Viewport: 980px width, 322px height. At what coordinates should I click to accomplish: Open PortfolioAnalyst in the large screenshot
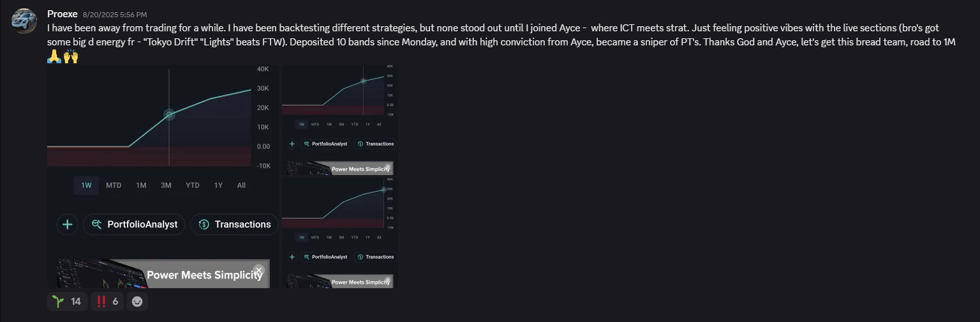(135, 224)
